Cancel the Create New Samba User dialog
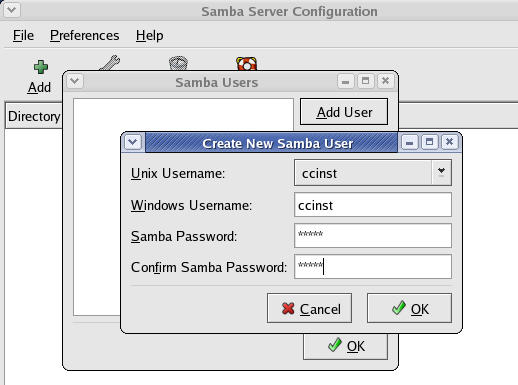 (309, 308)
